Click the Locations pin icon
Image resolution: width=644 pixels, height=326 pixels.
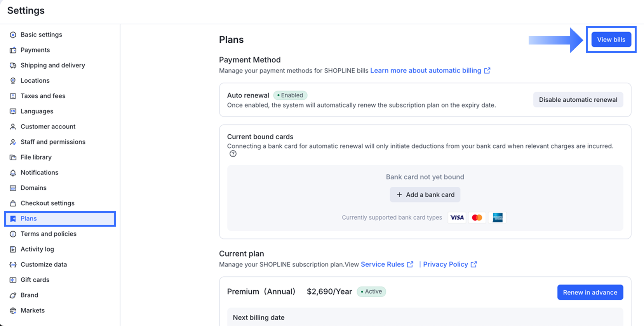click(13, 81)
